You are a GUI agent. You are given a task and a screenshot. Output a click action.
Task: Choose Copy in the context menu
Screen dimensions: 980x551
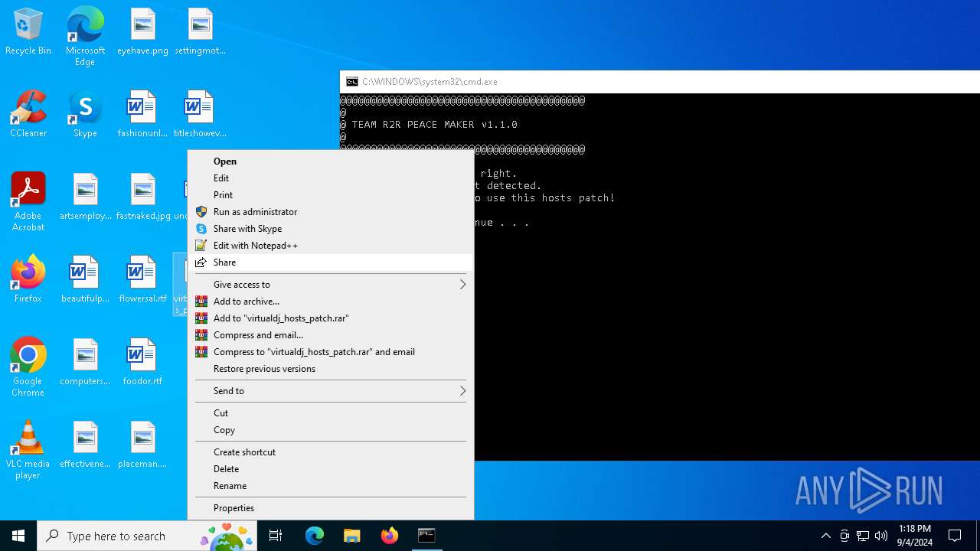331,429
